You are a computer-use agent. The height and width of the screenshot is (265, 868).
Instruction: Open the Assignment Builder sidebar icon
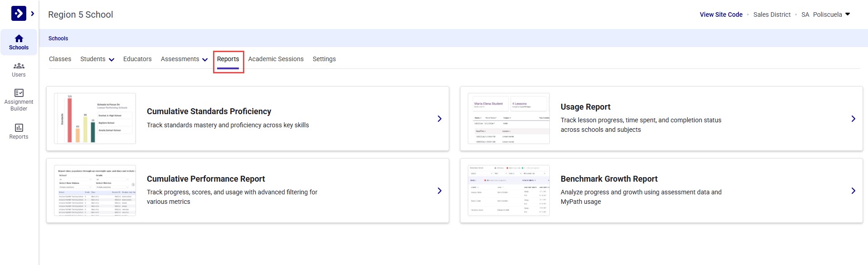click(x=19, y=100)
